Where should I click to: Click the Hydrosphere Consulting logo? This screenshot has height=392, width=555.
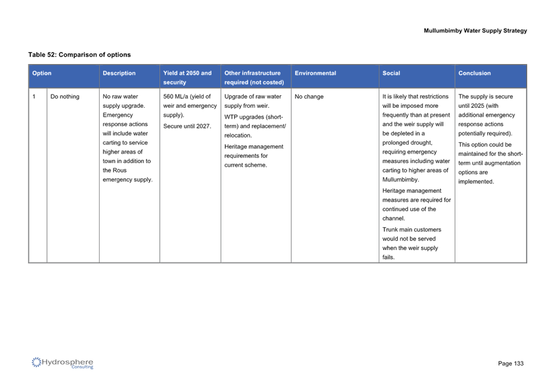tap(62, 363)
